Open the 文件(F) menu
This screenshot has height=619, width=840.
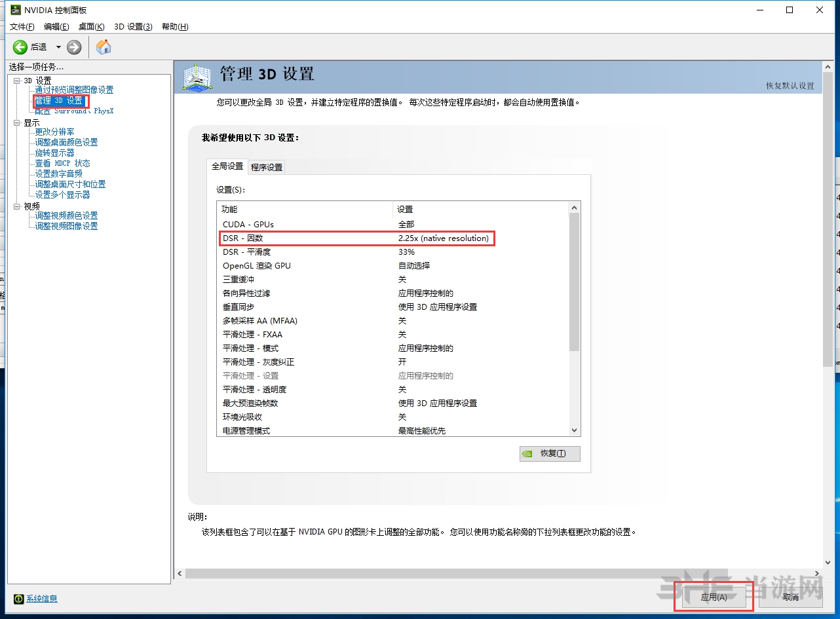[22, 27]
